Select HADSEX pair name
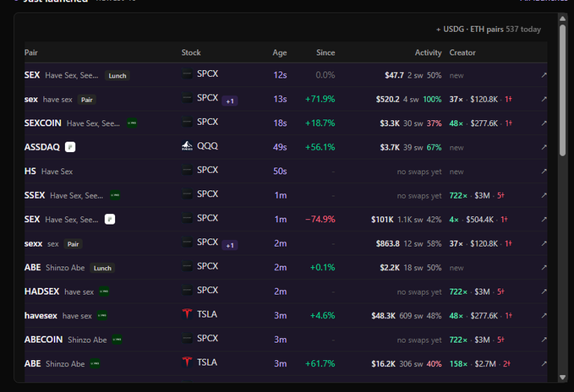The image size is (574, 392). pyautogui.click(x=41, y=291)
